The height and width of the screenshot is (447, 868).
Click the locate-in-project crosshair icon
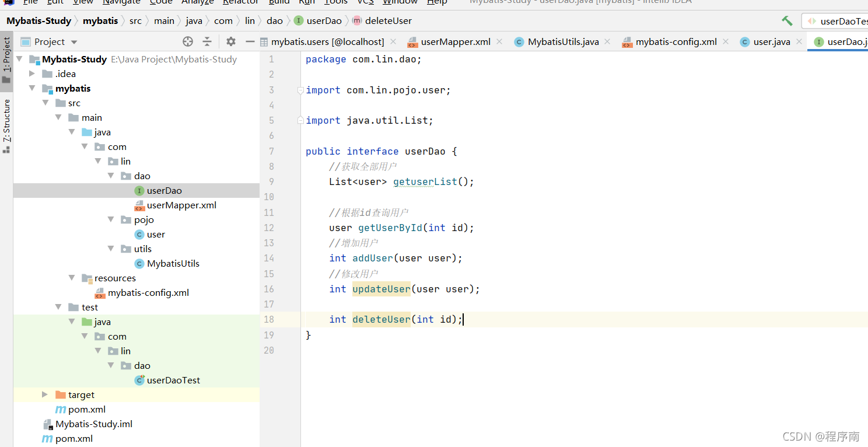(188, 41)
